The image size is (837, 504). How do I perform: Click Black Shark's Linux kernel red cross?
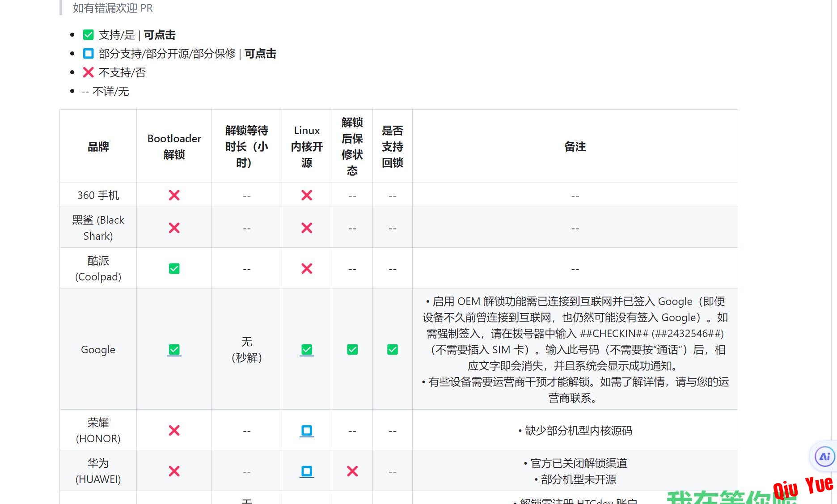(x=307, y=228)
